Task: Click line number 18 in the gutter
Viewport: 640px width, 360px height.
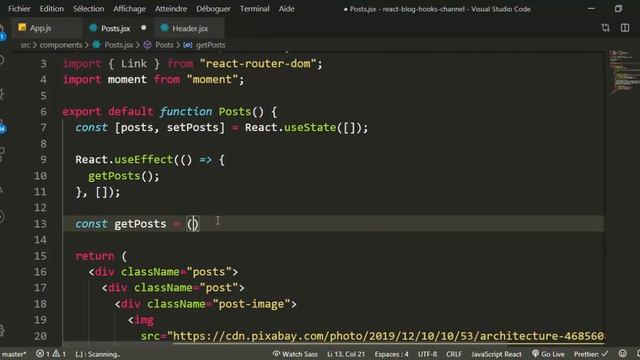Action: click(x=40, y=304)
